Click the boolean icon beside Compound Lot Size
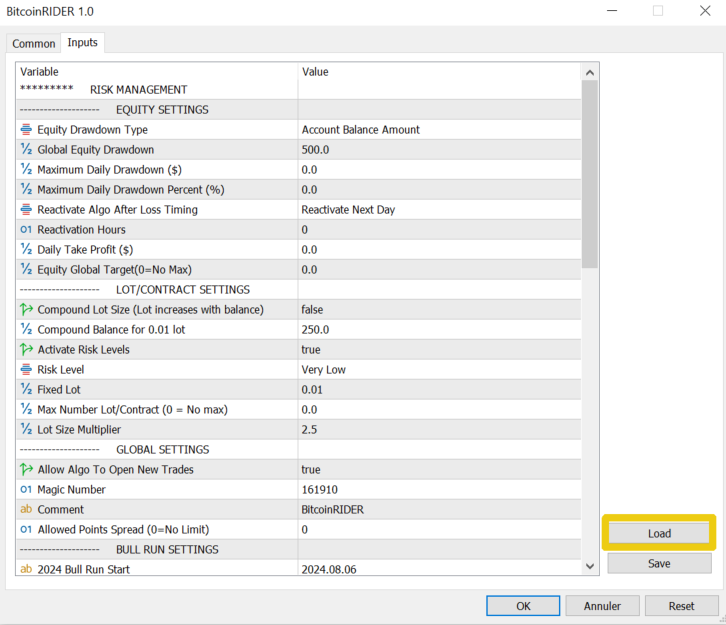Image resolution: width=726 pixels, height=625 pixels. click(x=26, y=309)
